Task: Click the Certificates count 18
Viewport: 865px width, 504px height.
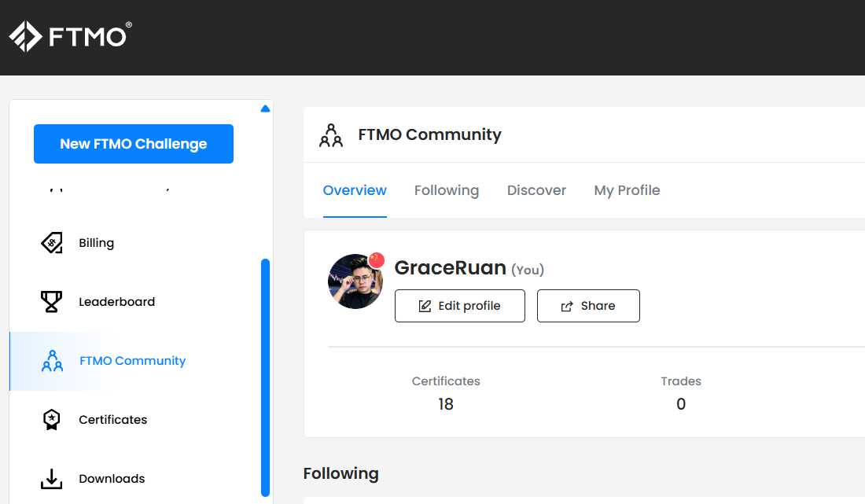Action: click(x=446, y=404)
